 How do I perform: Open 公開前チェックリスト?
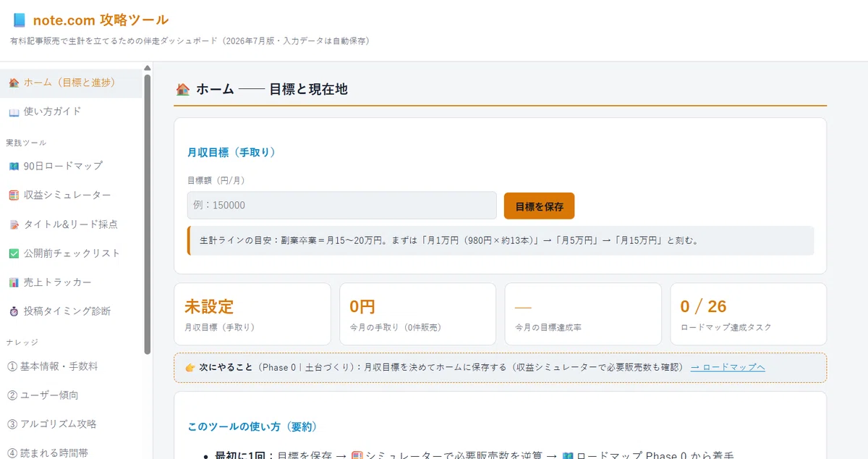[x=71, y=253]
